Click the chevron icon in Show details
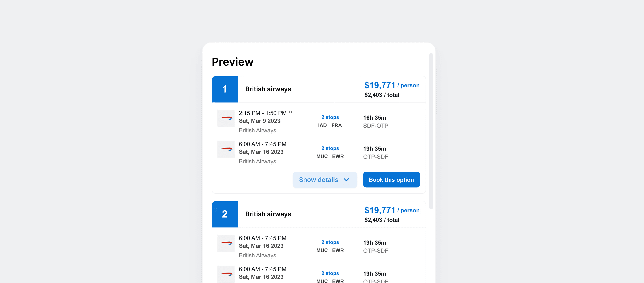644x283 pixels. (x=346, y=180)
